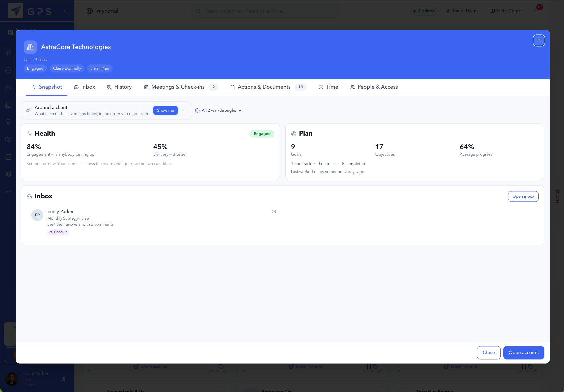Go to Meetings & Check-ins tab
The width and height of the screenshot is (564, 392).
pos(181,87)
